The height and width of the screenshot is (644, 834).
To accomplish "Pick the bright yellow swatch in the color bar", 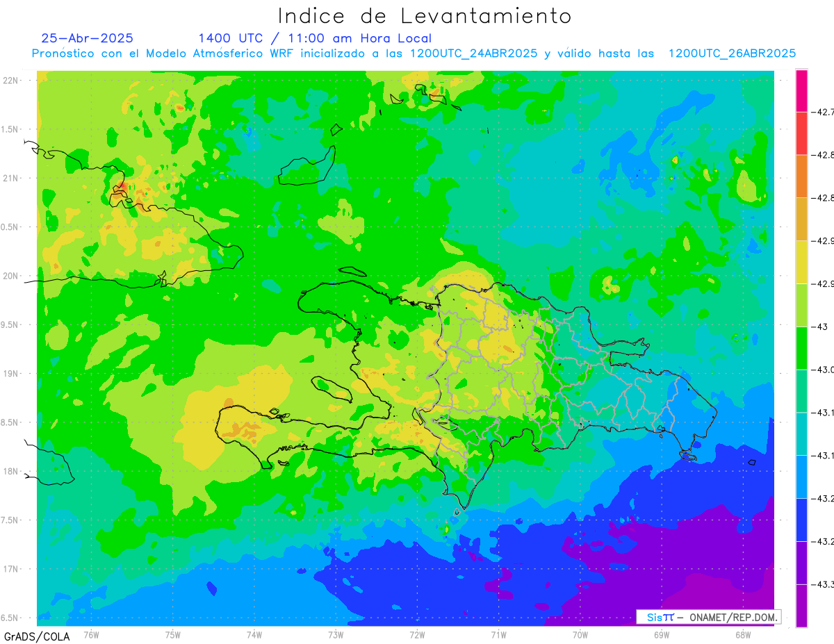I will tap(801, 262).
